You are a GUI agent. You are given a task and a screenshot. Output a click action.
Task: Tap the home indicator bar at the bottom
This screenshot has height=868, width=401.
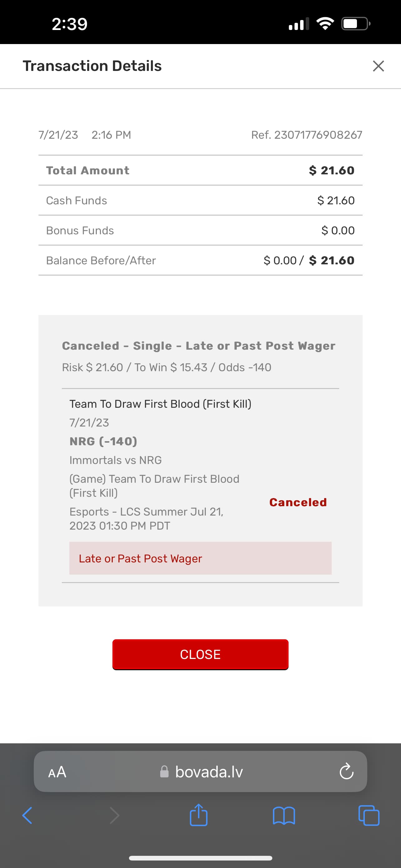[x=200, y=858]
